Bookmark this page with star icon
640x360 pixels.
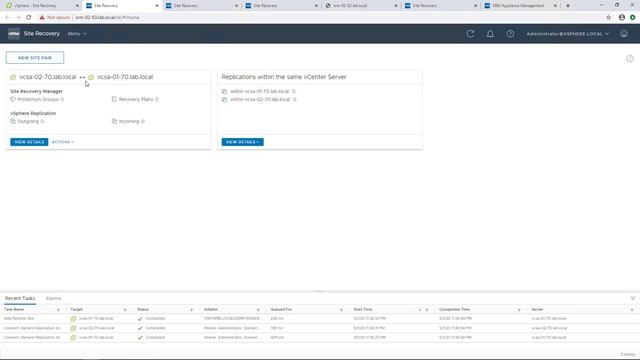pyautogui.click(x=609, y=18)
